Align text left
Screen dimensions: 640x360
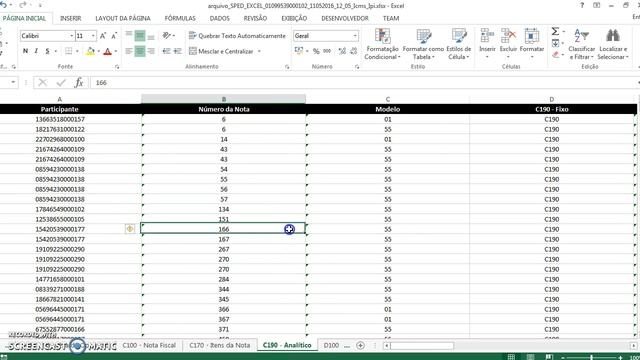(129, 51)
